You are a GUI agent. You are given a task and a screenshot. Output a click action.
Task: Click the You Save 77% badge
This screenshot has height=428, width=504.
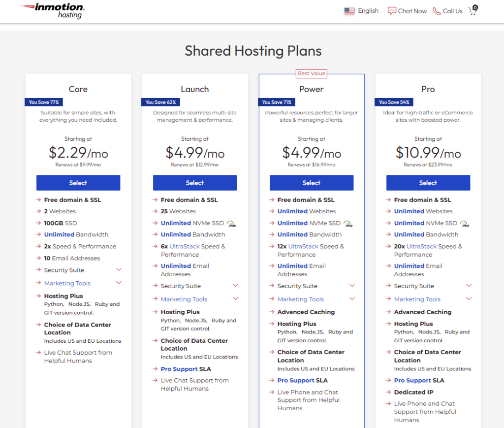click(44, 102)
